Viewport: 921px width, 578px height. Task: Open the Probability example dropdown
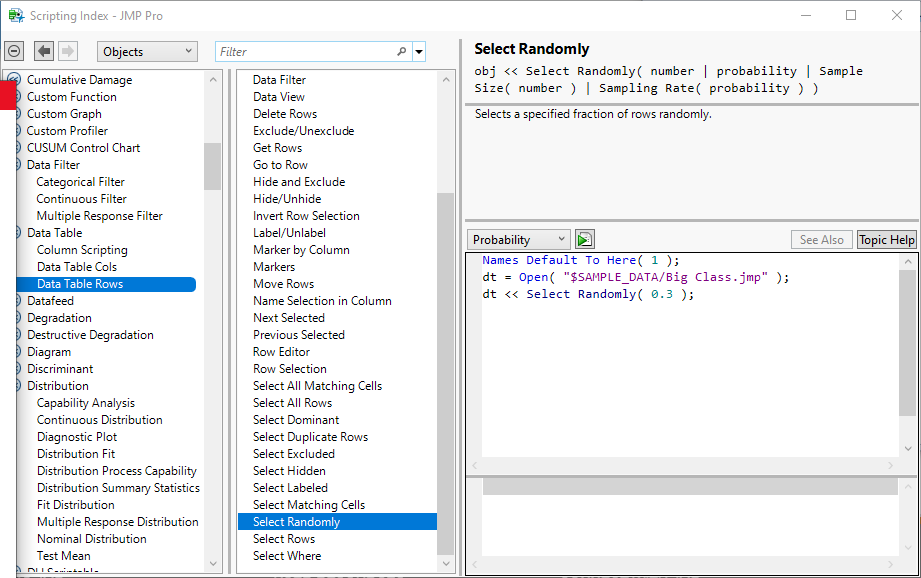click(519, 239)
